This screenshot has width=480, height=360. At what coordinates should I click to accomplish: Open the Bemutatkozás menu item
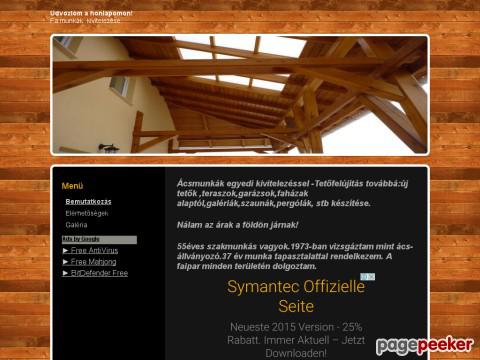pos(88,202)
